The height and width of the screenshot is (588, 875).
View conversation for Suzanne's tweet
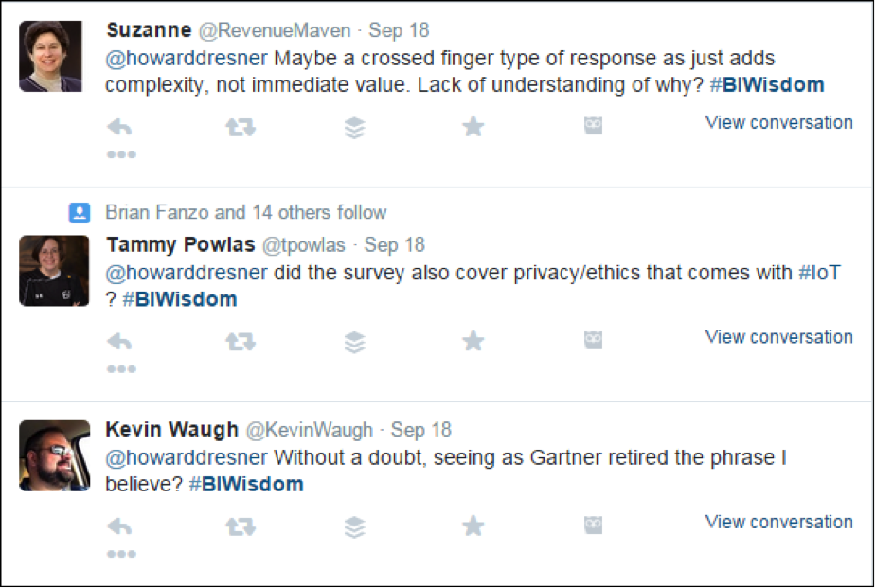pos(779,122)
